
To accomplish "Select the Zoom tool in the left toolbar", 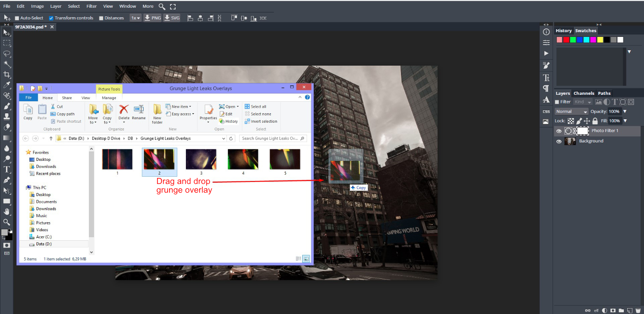I will [x=7, y=222].
